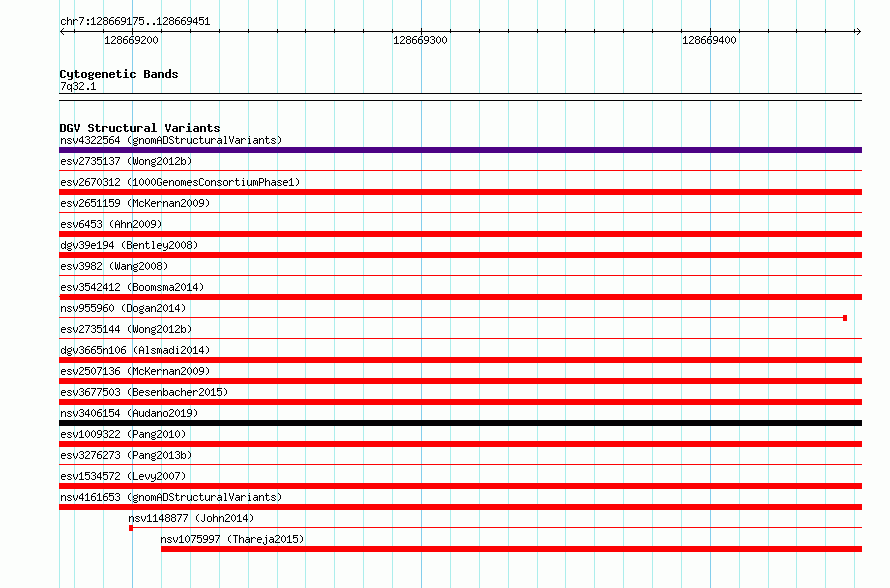Select nsv955960 (Dogan2014) variant label

(123, 308)
